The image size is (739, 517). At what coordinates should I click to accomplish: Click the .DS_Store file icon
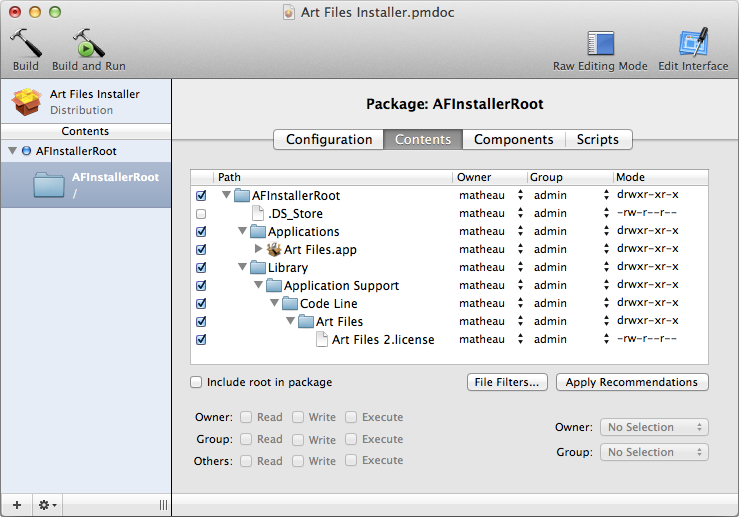click(258, 213)
